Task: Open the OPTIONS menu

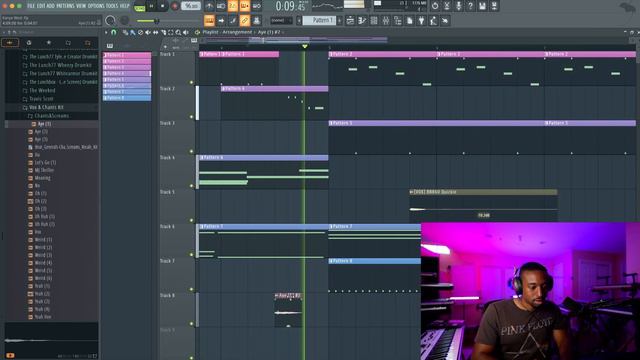Action: (x=96, y=6)
